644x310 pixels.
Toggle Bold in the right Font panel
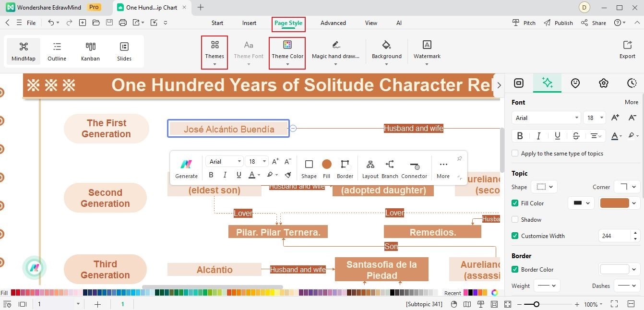520,136
